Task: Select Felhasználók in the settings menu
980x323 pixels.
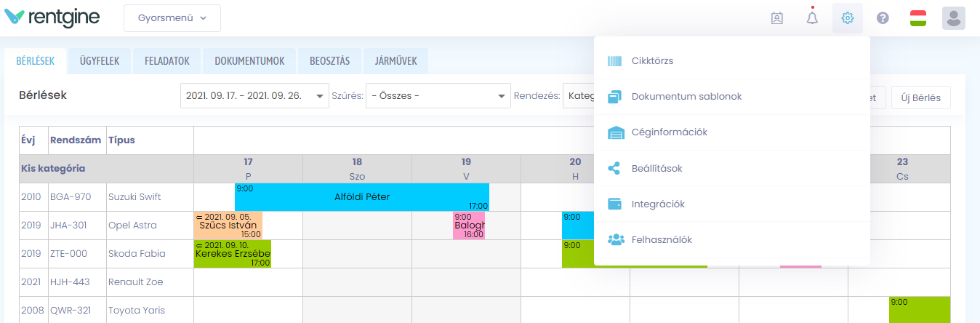Action: click(662, 240)
